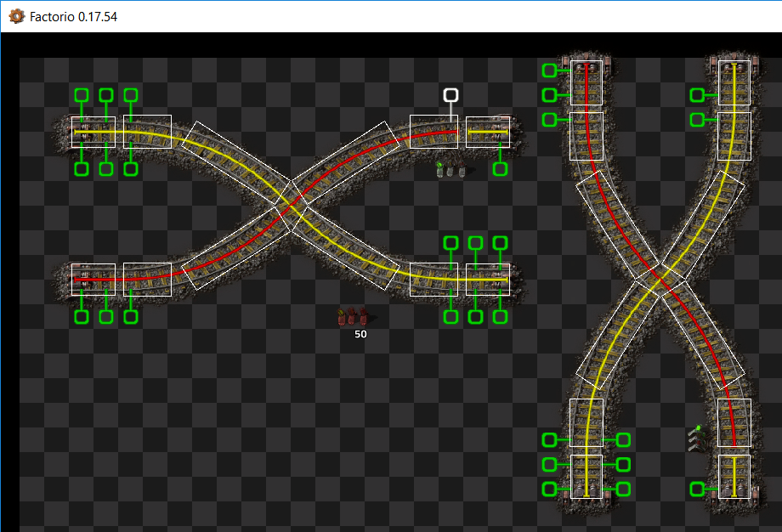Click the center of the vertical X rail crossing
782x532 pixels.
[660, 280]
